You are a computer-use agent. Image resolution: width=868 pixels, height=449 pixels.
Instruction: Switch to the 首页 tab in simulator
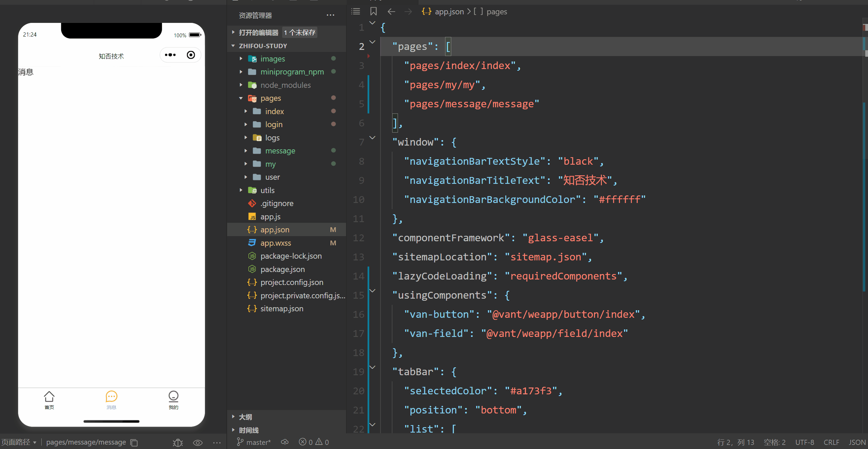coord(49,400)
